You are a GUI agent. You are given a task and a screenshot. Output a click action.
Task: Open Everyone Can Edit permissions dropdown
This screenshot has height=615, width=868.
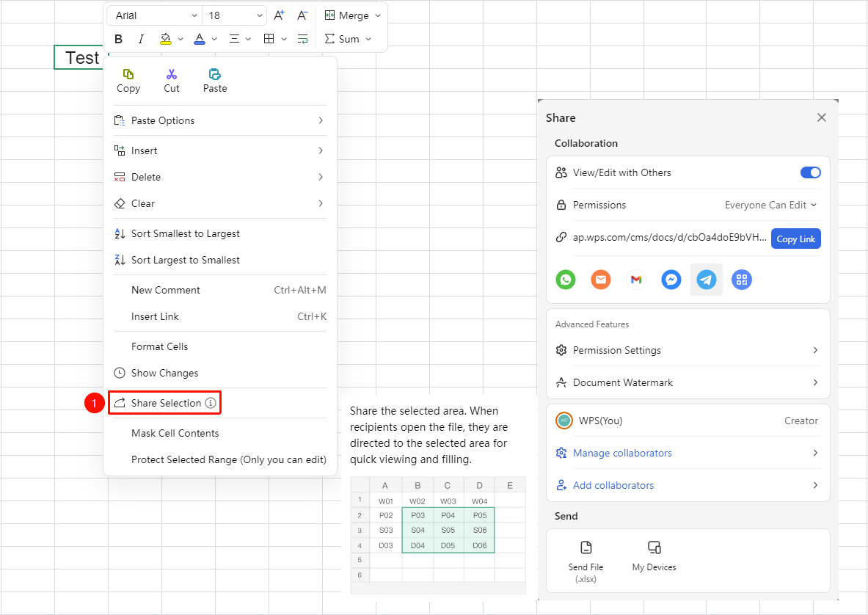[x=770, y=205]
